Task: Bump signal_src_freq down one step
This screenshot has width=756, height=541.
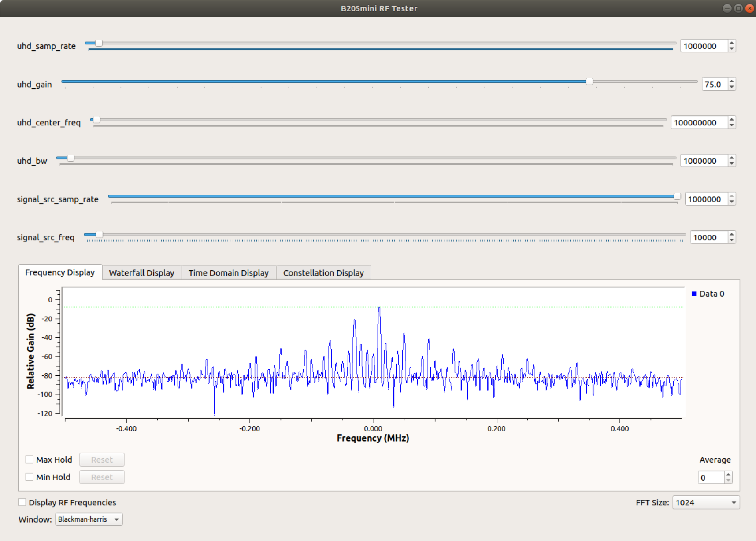Action: [732, 240]
